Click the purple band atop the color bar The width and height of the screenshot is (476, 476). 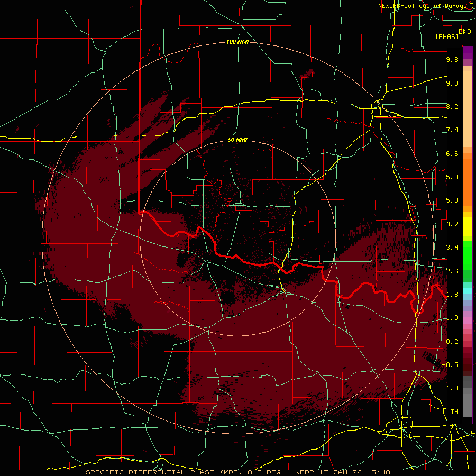click(467, 53)
